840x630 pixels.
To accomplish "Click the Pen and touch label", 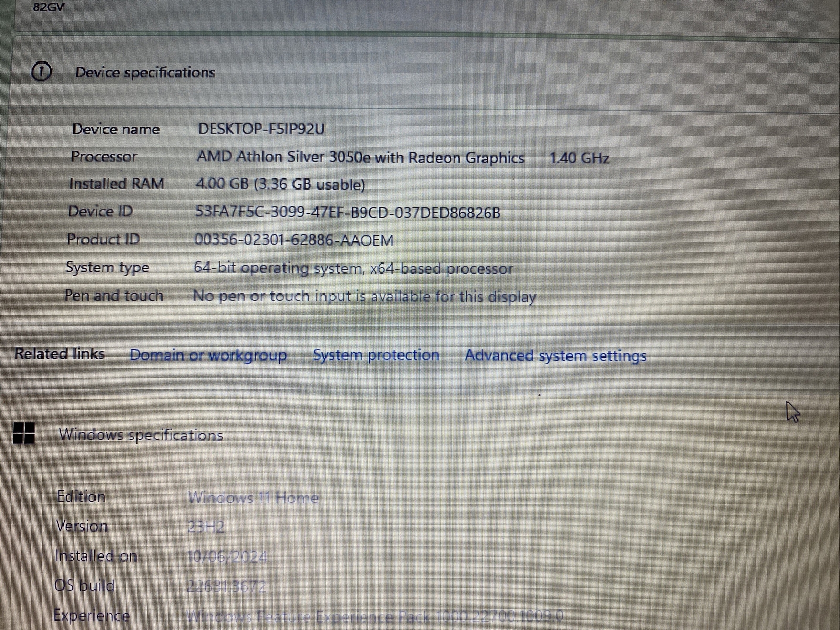I will (x=114, y=296).
